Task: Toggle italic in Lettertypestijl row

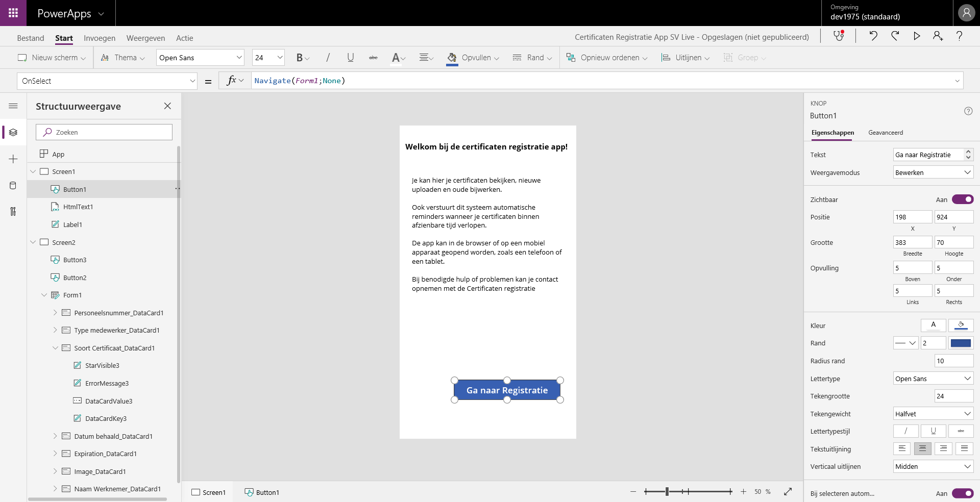Action: (x=906, y=431)
